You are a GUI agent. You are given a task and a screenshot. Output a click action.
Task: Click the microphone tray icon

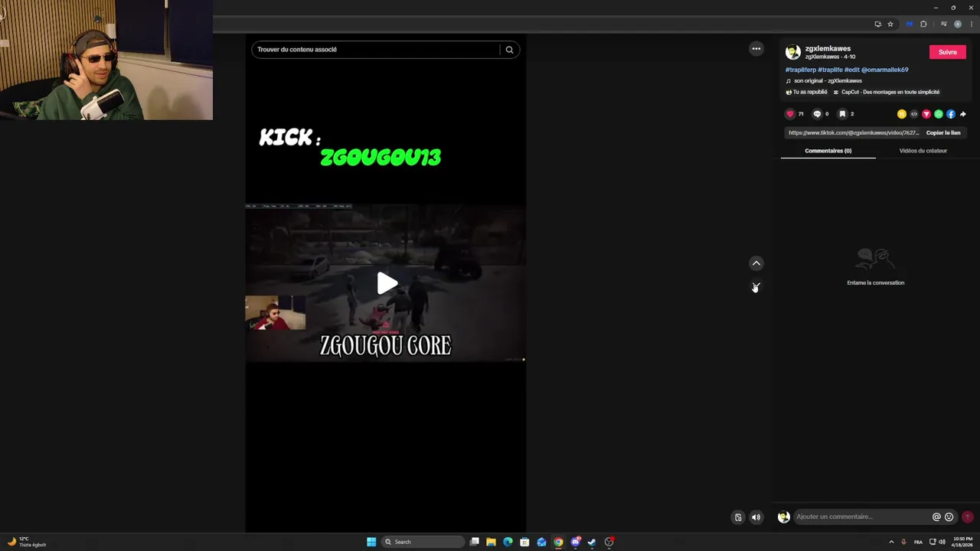(904, 542)
